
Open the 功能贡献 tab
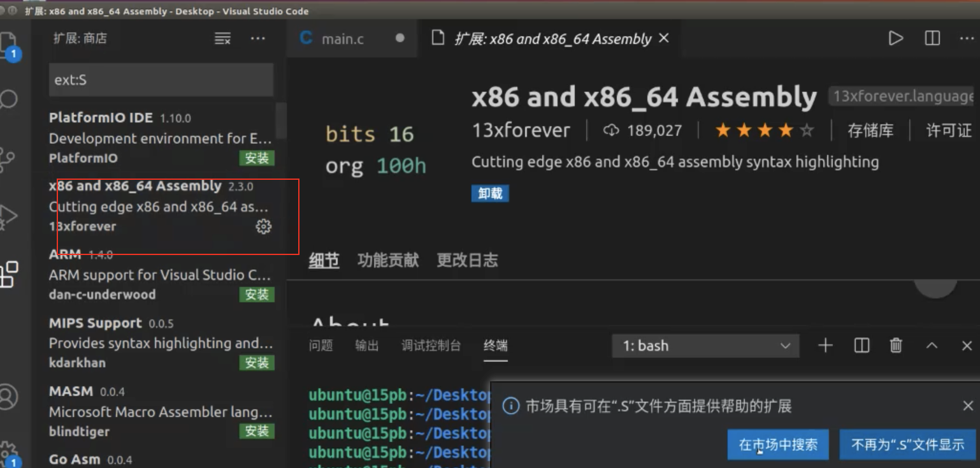pyautogui.click(x=388, y=260)
